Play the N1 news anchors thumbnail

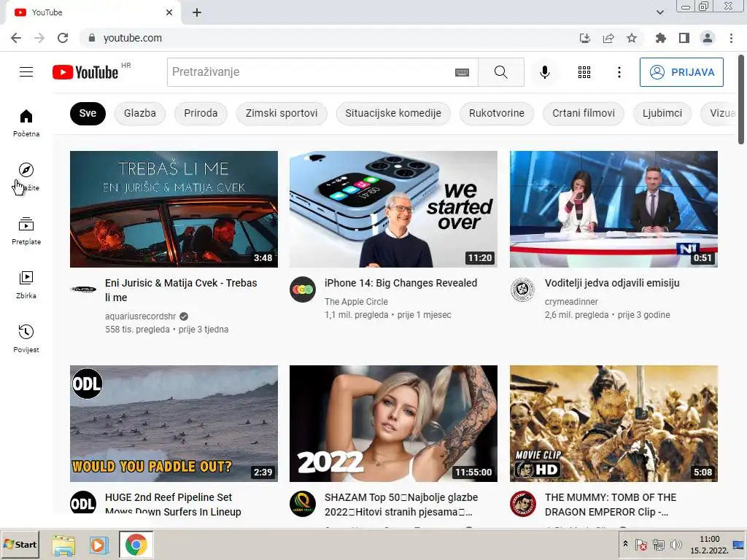pos(614,209)
